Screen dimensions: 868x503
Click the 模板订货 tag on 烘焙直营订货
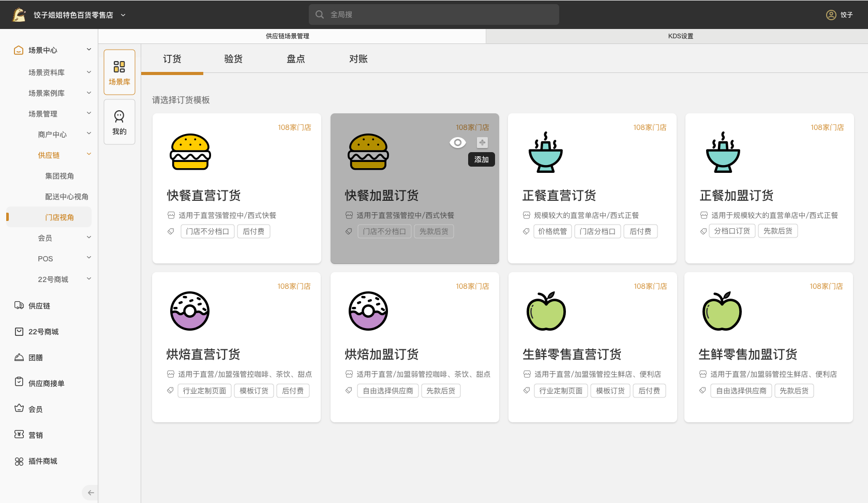tap(253, 391)
